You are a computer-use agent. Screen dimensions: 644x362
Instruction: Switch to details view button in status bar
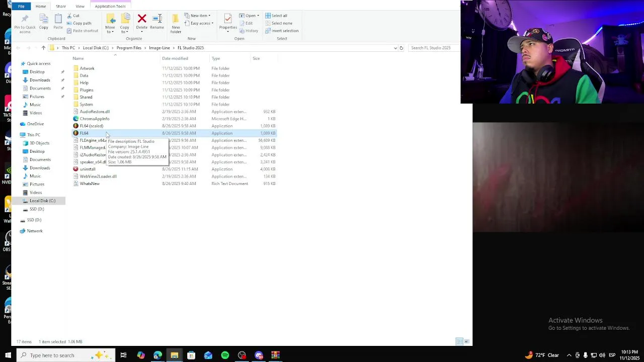point(459,342)
